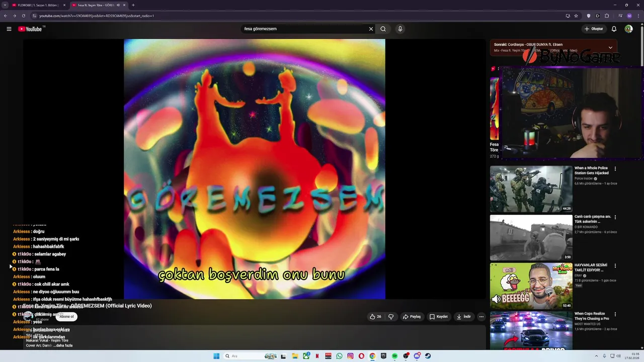Open options for Police Station Hijacked video
Image resolution: width=644 pixels, height=362 pixels.
(615, 168)
